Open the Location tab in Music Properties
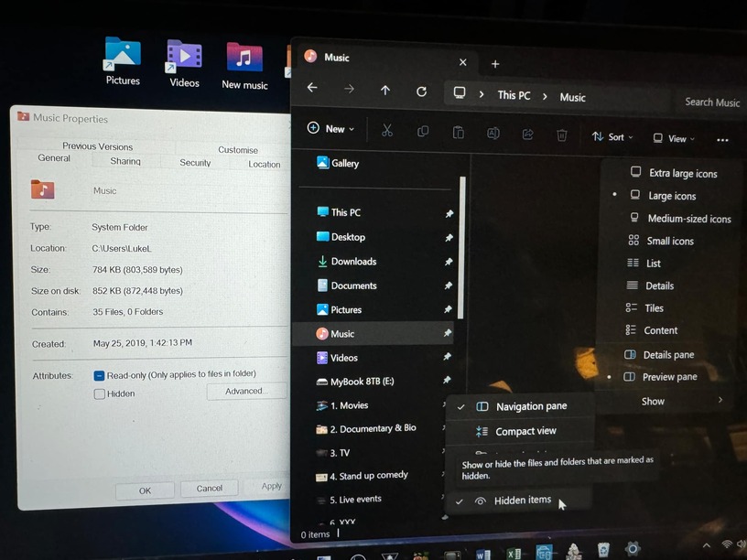Screen dimensions: 747x560 (x=264, y=165)
